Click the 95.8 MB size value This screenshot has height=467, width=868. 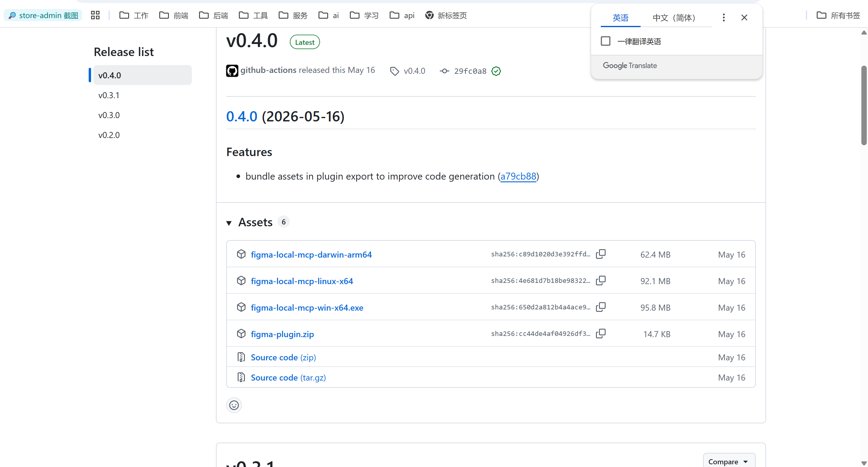pyautogui.click(x=655, y=308)
